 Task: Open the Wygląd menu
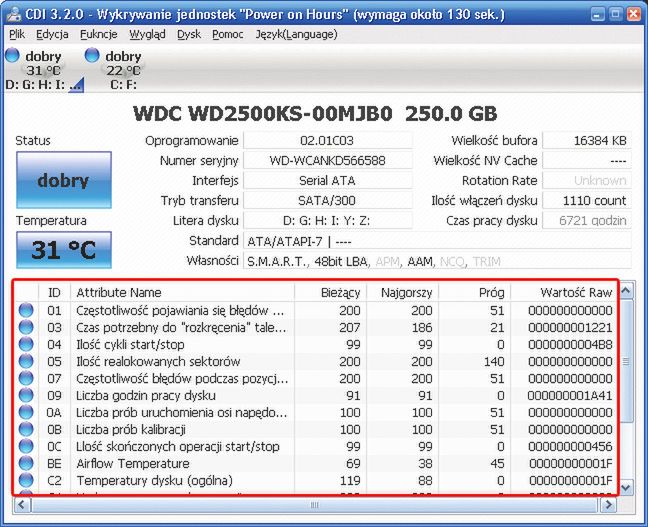[x=147, y=34]
